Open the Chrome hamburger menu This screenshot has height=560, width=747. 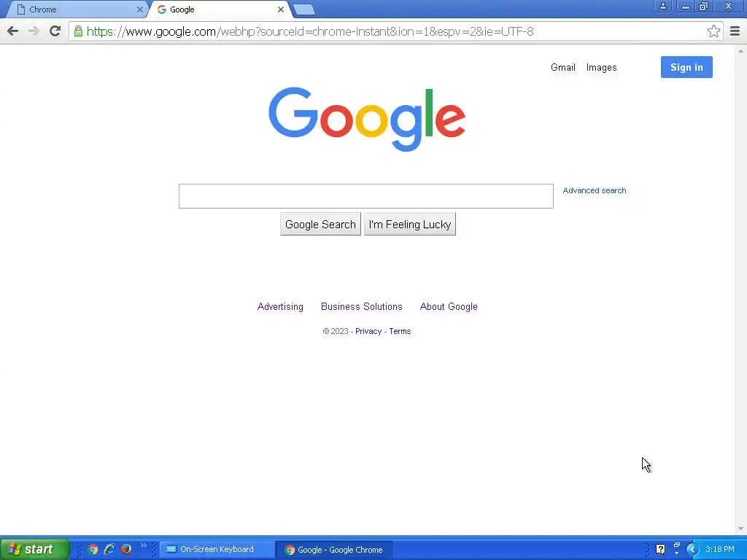coord(735,31)
